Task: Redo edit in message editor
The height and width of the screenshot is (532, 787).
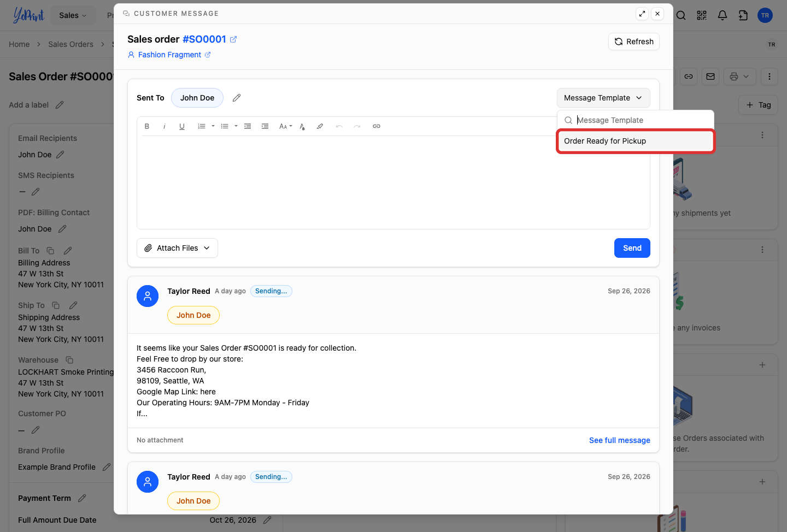Action: click(x=357, y=126)
